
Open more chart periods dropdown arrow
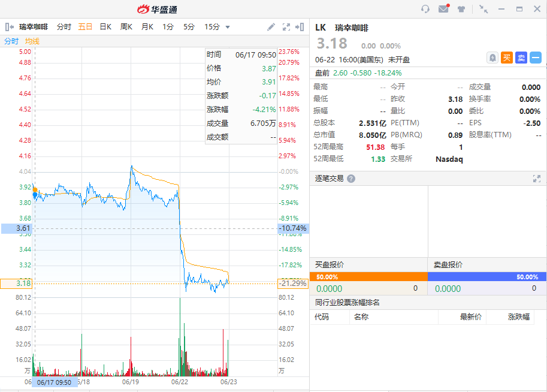228,27
